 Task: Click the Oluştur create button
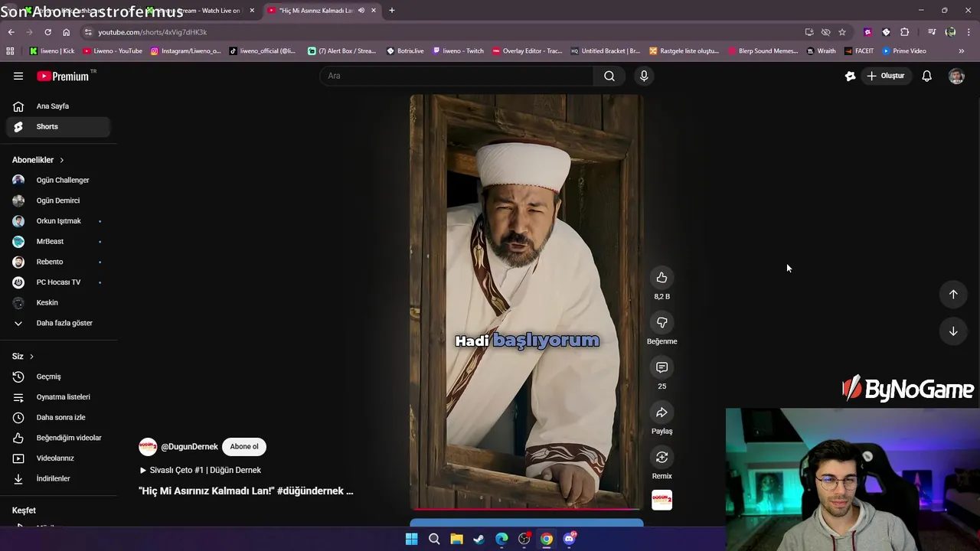point(885,76)
